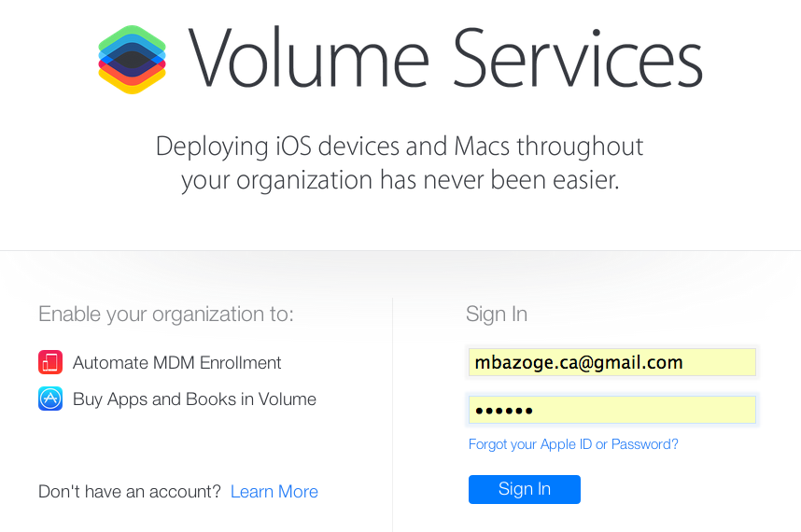Click the word Volume in the title
This screenshot has width=801, height=532.
coord(308,59)
